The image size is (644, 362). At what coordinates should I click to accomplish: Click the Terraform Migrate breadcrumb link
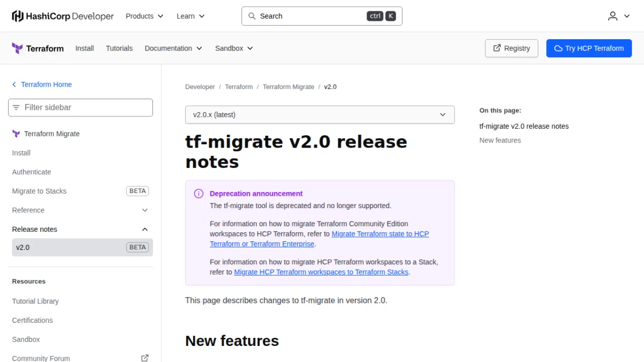[289, 87]
